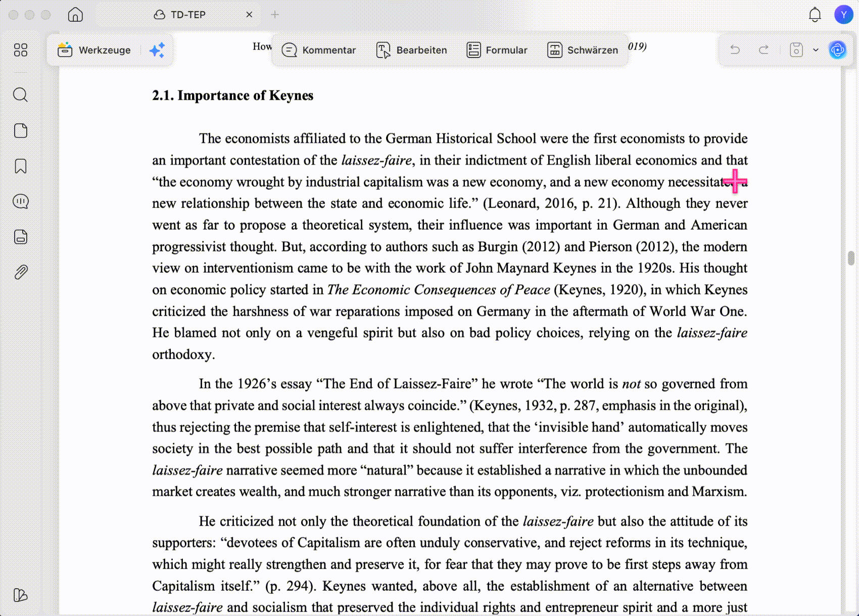Viewport: 859px width, 616px height.
Task: Open the home screen
Action: [75, 15]
